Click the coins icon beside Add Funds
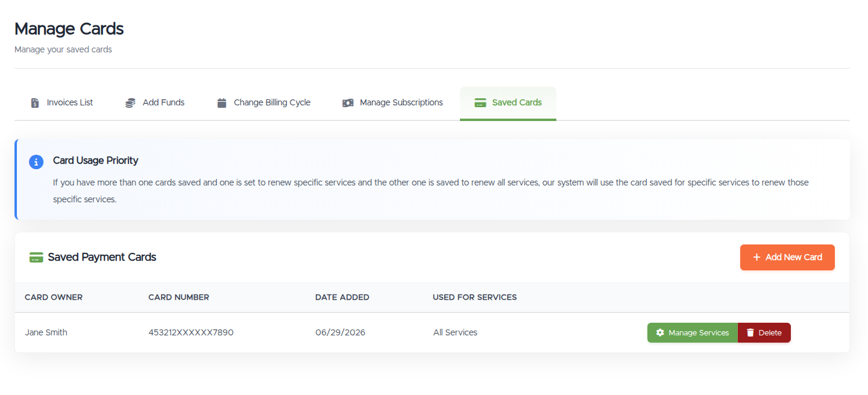 point(130,103)
